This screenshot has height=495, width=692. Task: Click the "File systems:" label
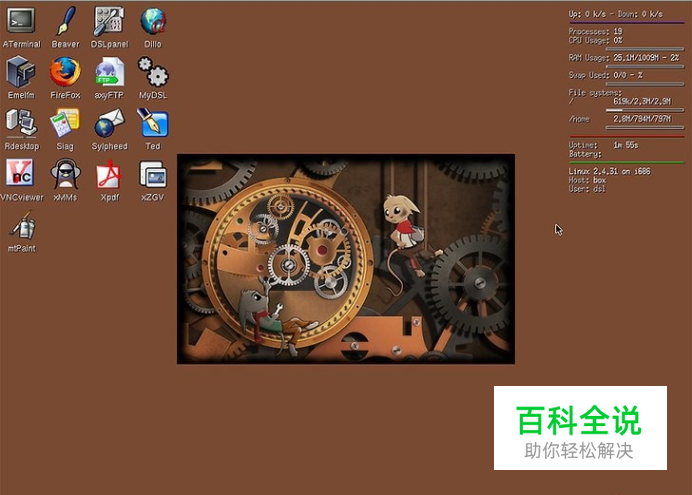594,93
